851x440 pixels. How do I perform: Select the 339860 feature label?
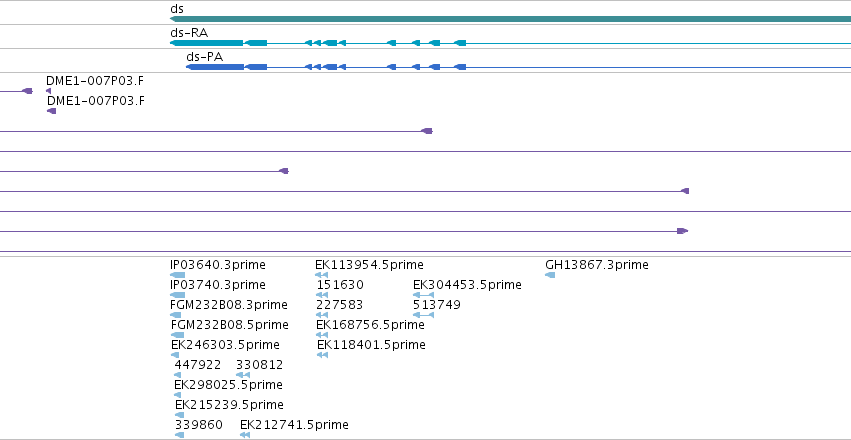(199, 425)
